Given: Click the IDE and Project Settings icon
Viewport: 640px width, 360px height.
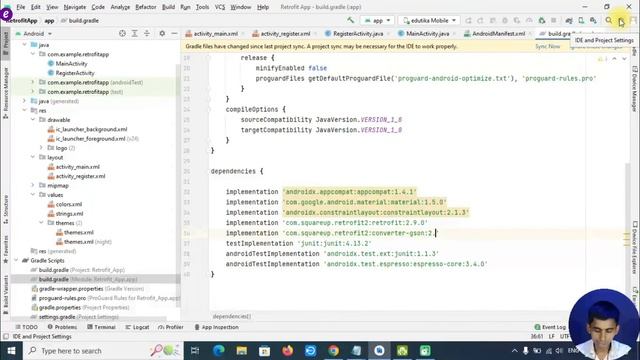Looking at the screenshot, I should [x=621, y=20].
